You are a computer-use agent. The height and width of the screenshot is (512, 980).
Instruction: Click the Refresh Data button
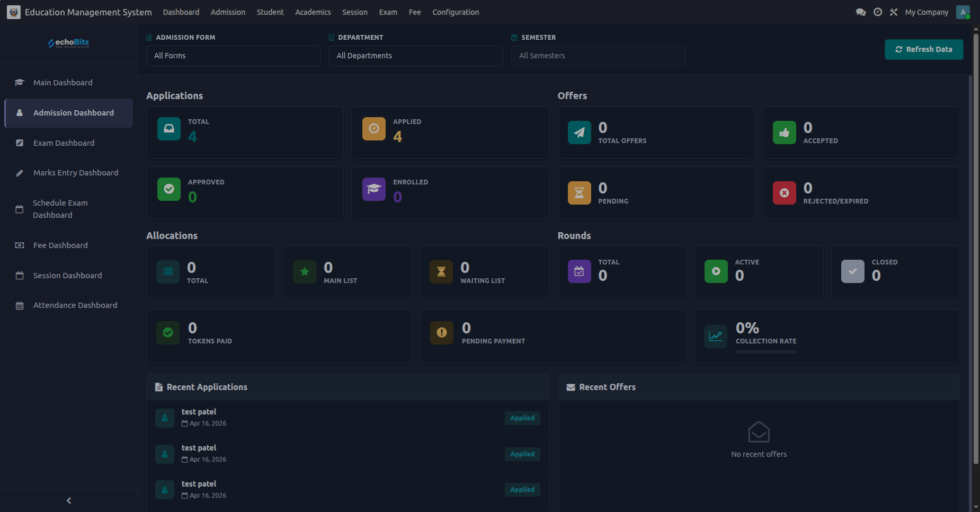pyautogui.click(x=924, y=49)
